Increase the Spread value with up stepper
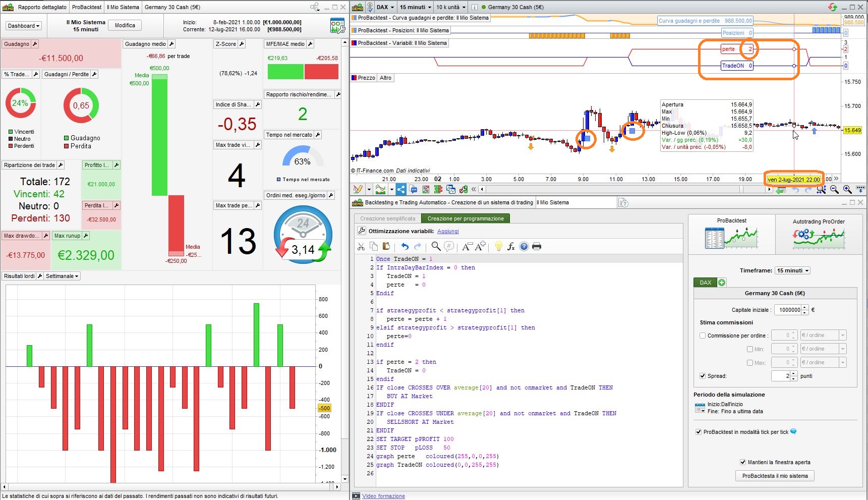The height and width of the screenshot is (500, 868). (794, 373)
